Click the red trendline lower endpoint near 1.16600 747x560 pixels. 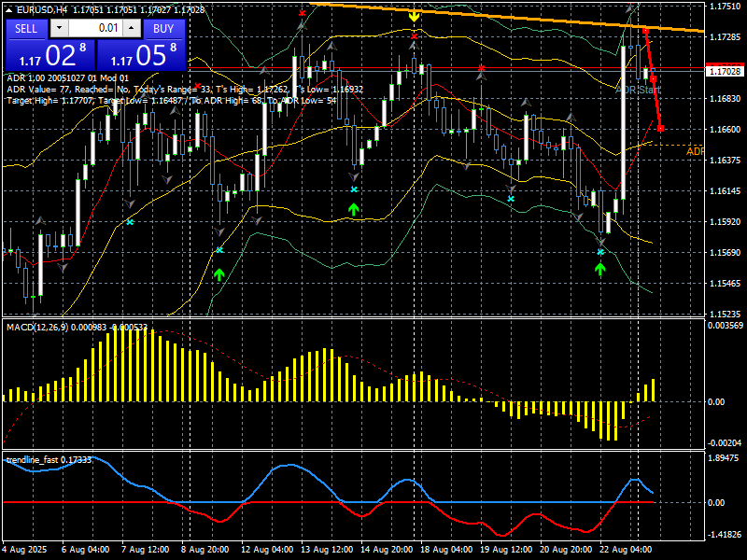tap(661, 129)
